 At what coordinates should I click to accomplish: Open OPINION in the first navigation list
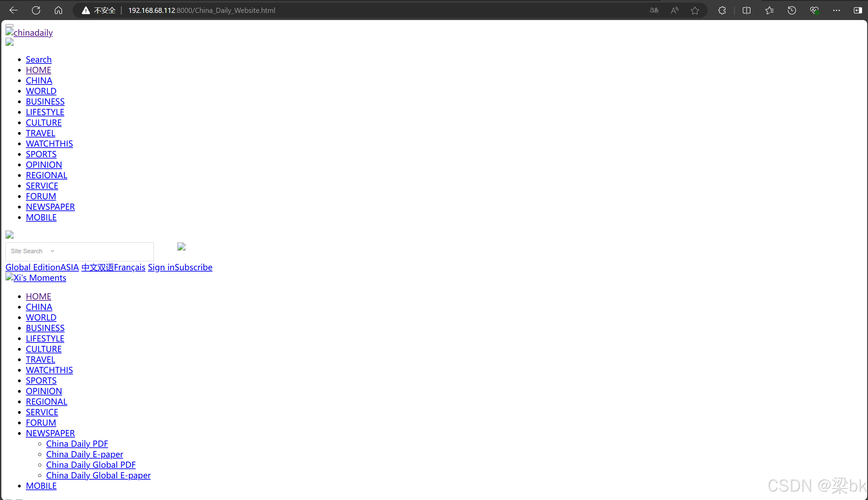point(43,165)
